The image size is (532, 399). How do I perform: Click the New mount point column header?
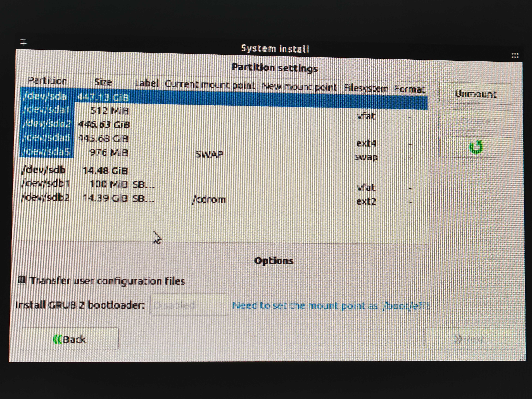point(299,87)
